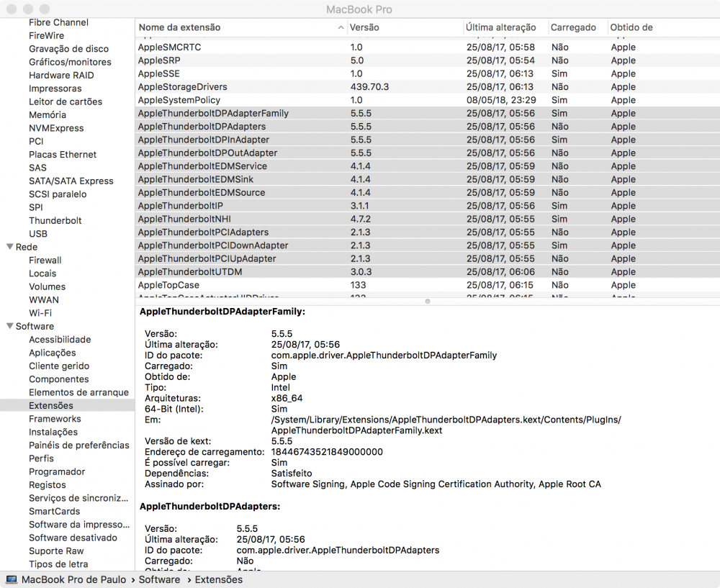
Task: Select Cliente gerido sidebar item
Action: coord(59,366)
